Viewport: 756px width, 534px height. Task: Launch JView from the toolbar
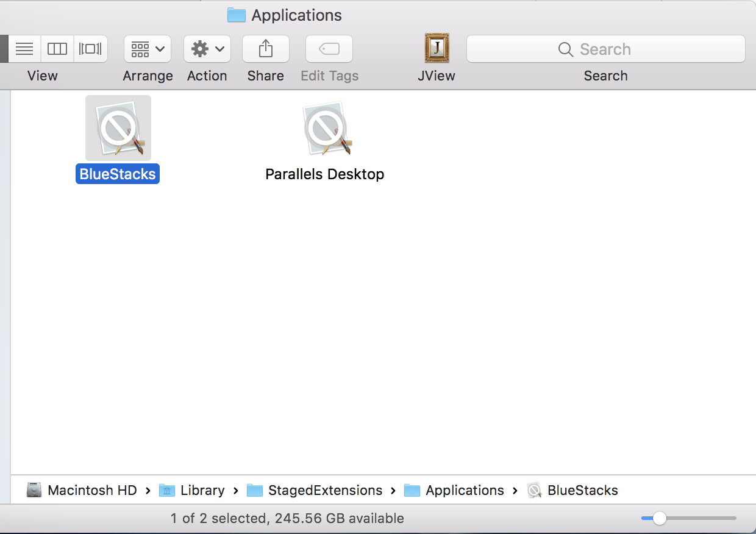click(437, 48)
